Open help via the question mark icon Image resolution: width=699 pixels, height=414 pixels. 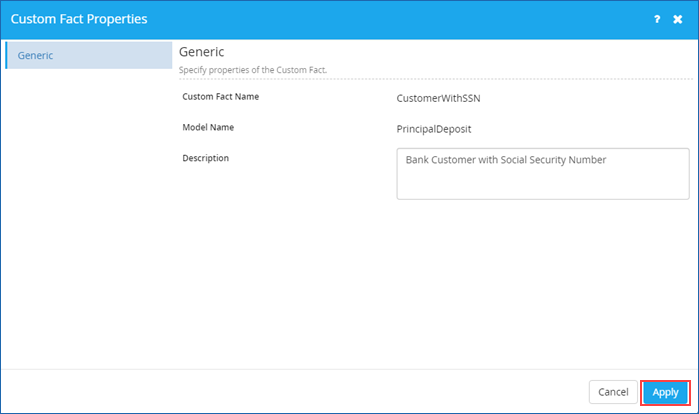(x=657, y=19)
